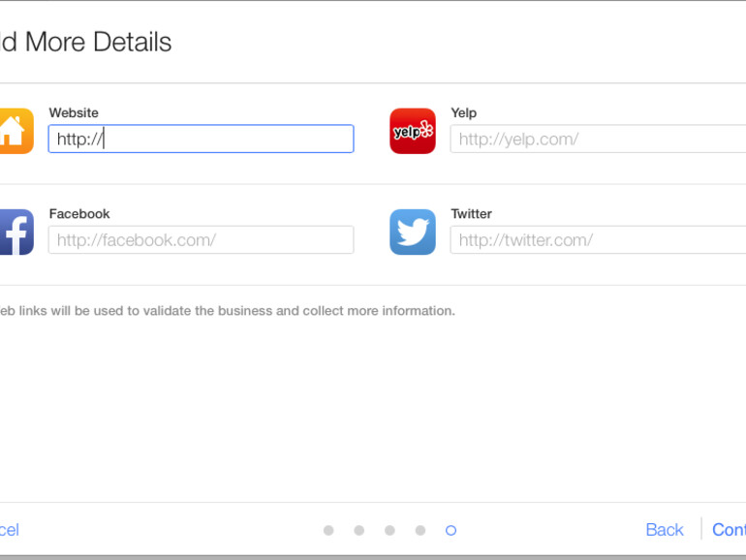Click the 'Website' field label

tap(74, 112)
